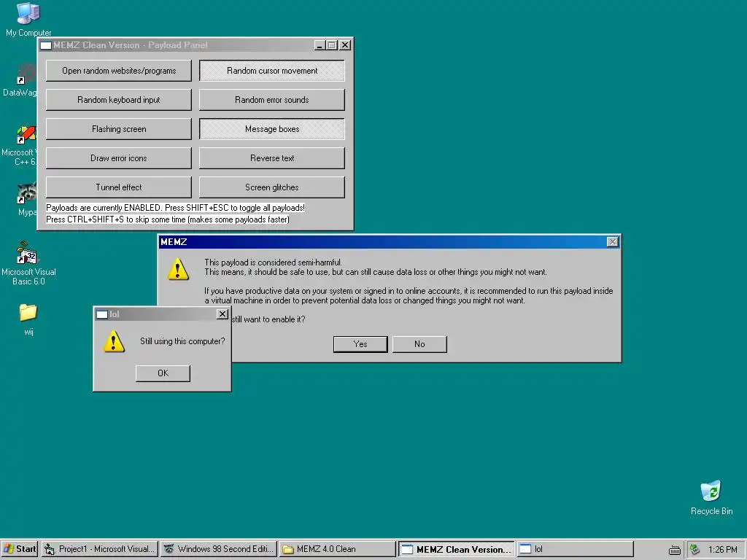
Task: Click OK in the lol message box
Action: [163, 373]
